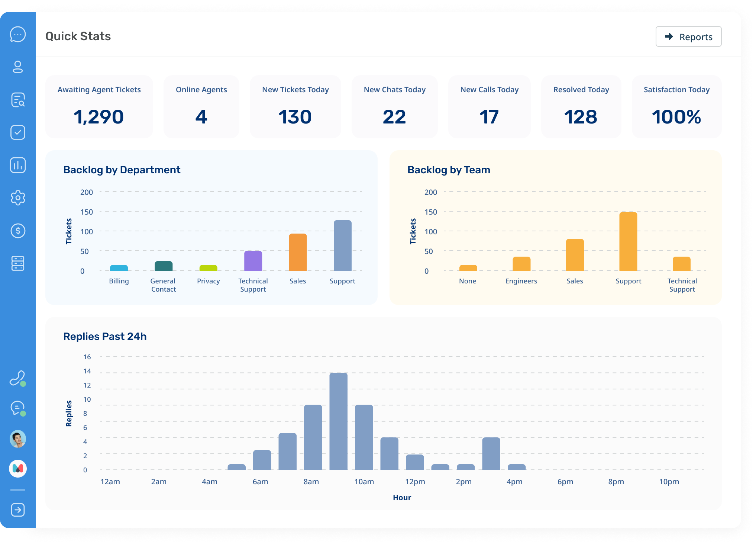Open the reports bar chart icon
The height and width of the screenshot is (546, 756).
click(x=18, y=165)
